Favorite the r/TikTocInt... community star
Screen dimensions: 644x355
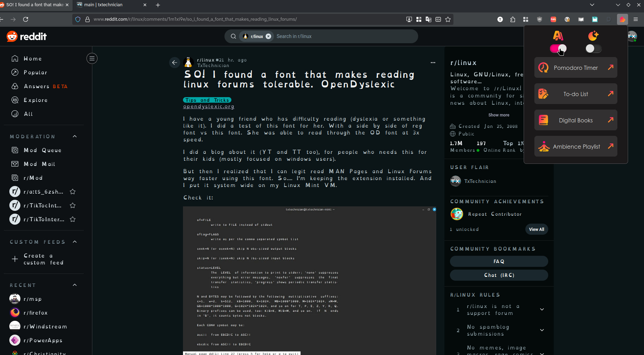click(73, 205)
